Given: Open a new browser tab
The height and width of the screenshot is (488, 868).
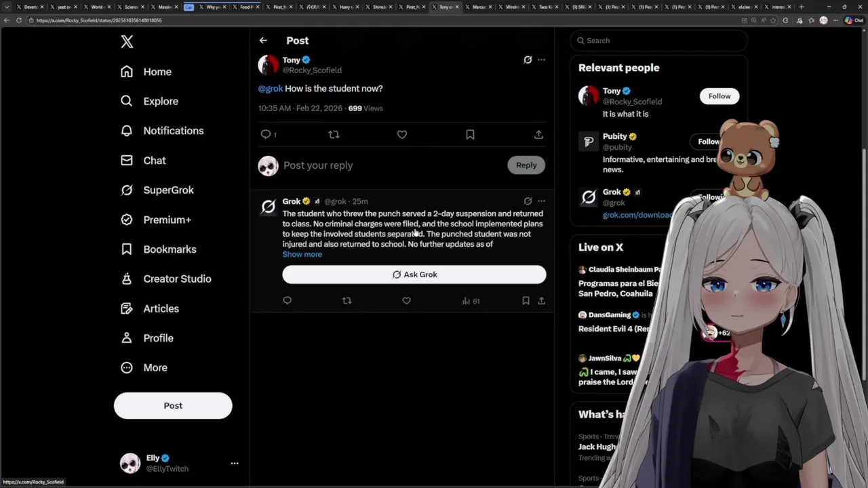Looking at the screenshot, I should pos(802,7).
